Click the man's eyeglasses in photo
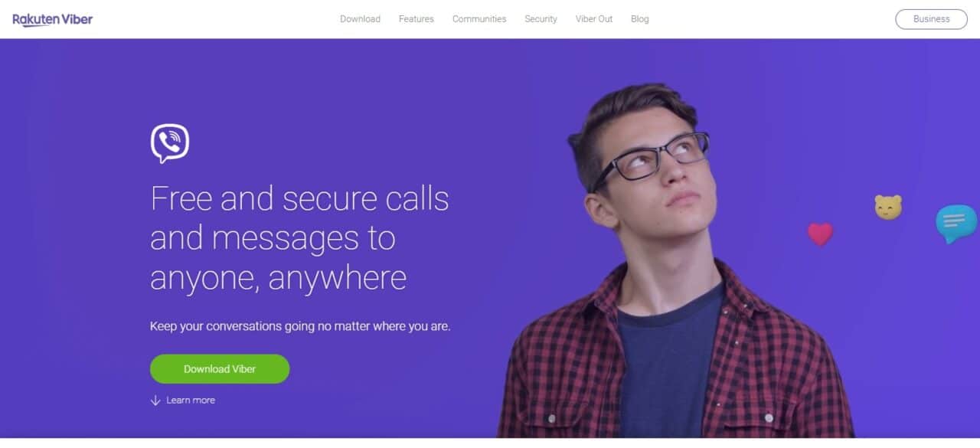 coord(651,157)
